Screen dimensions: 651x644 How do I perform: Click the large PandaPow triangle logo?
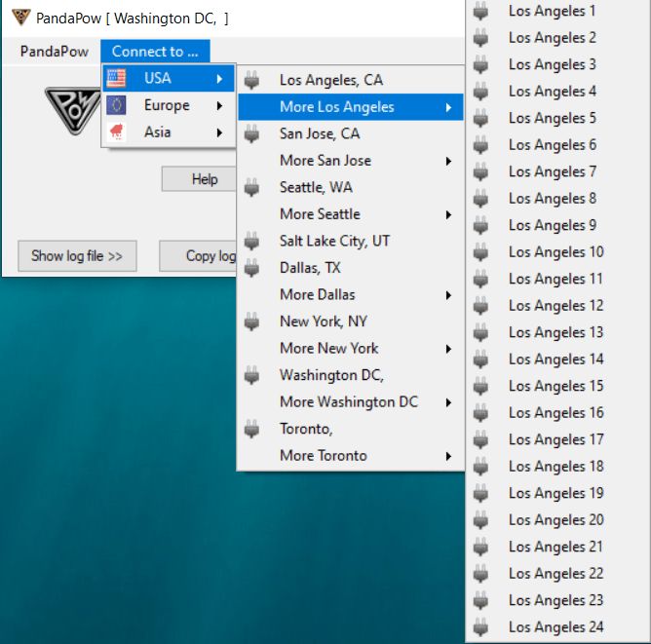pyautogui.click(x=73, y=110)
